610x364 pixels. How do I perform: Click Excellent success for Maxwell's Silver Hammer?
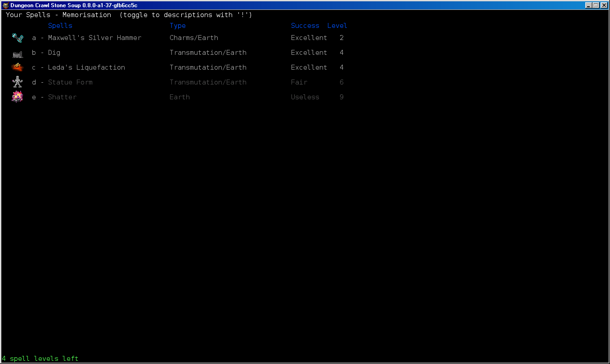coord(309,38)
